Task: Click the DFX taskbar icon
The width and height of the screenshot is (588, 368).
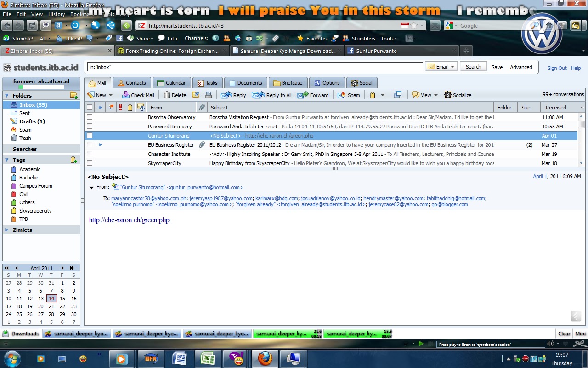Action: pos(151,358)
